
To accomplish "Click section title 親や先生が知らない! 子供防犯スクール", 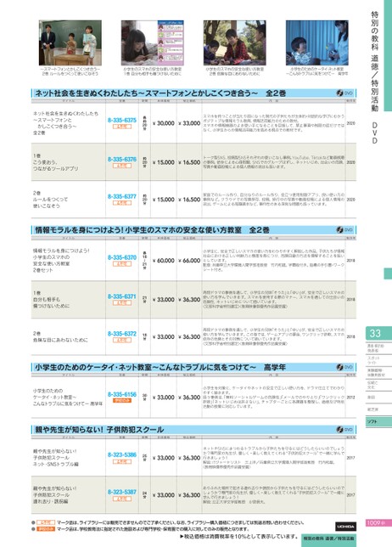I will tap(99, 430).
